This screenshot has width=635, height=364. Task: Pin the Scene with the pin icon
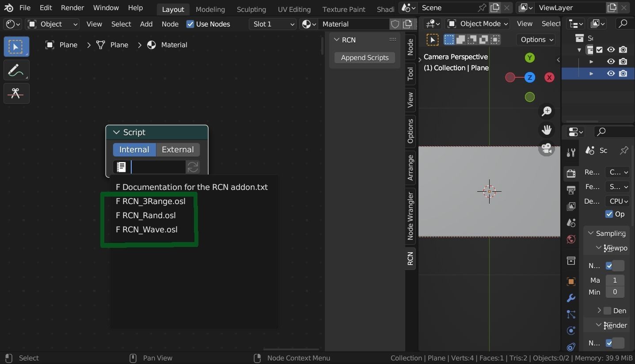click(x=482, y=8)
